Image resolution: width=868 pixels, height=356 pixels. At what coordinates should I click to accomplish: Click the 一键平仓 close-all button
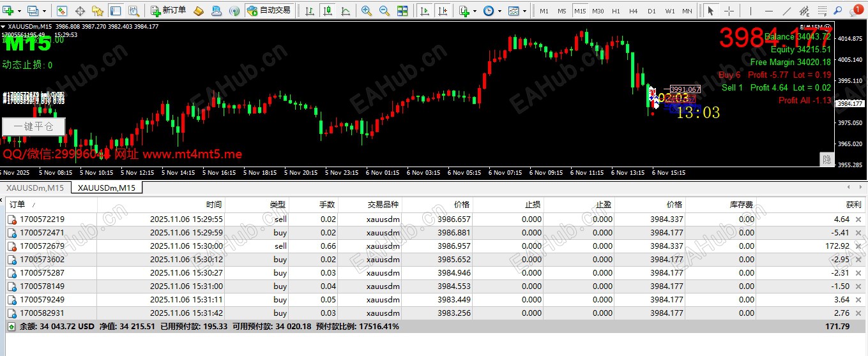coord(33,126)
